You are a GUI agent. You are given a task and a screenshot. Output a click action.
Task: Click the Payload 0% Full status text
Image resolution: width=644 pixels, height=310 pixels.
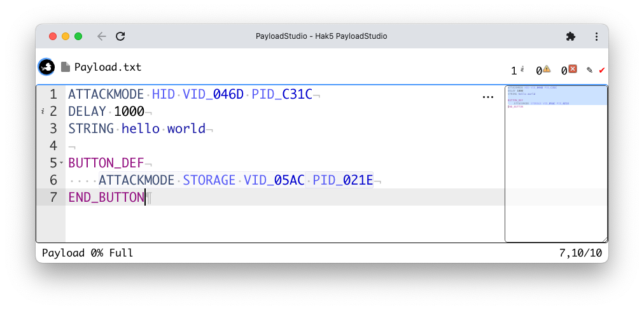coord(87,253)
